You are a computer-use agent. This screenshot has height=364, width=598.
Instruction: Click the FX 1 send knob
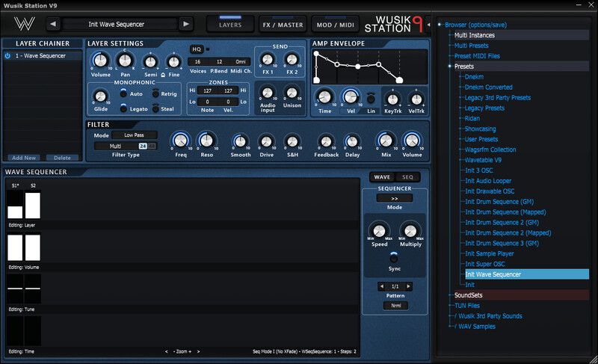268,60
